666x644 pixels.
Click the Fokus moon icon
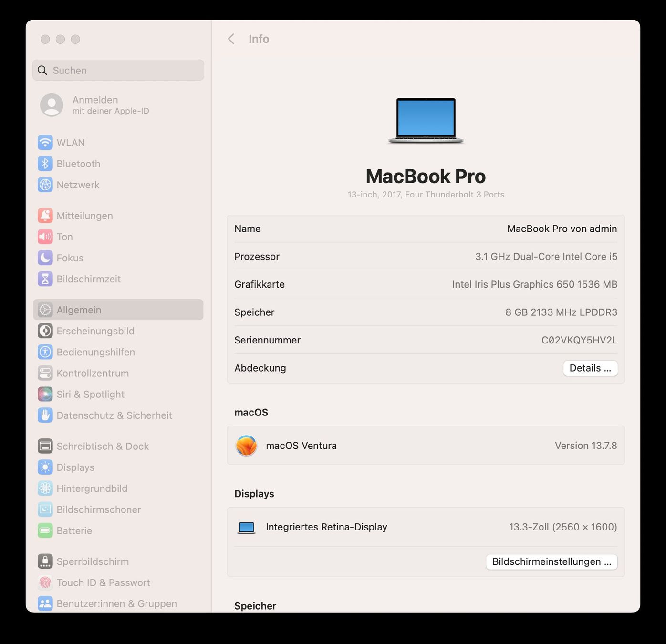click(45, 258)
